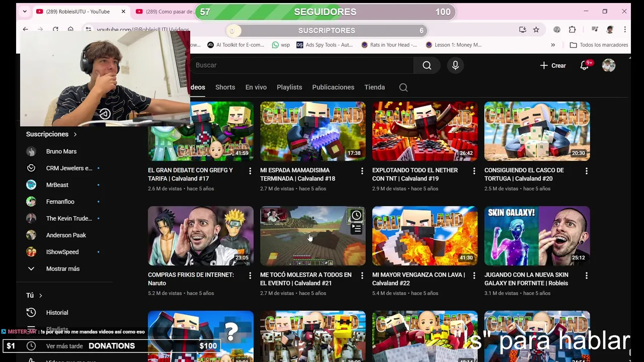Open IShowSpeed subscription
Image resolution: width=644 pixels, height=362 pixels.
[x=63, y=252]
